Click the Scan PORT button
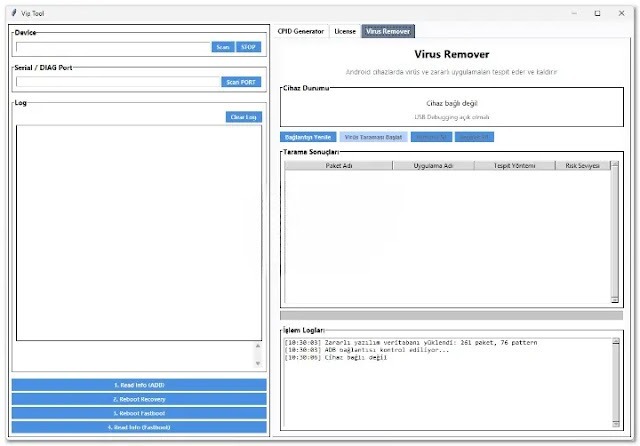Viewport: 640px width, 446px height. pyautogui.click(x=240, y=82)
